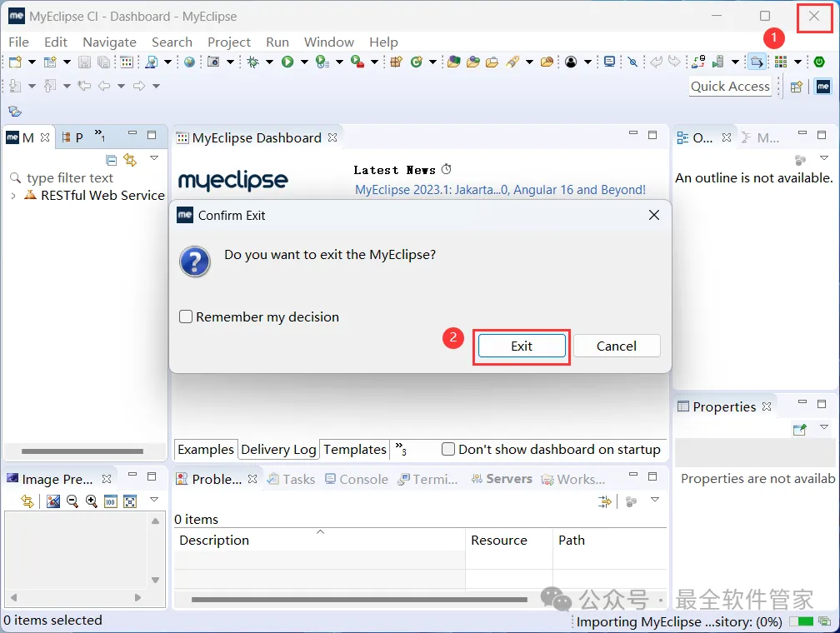This screenshot has height=633, width=840.
Task: Click the green power button toolbar icon
Action: click(x=819, y=62)
